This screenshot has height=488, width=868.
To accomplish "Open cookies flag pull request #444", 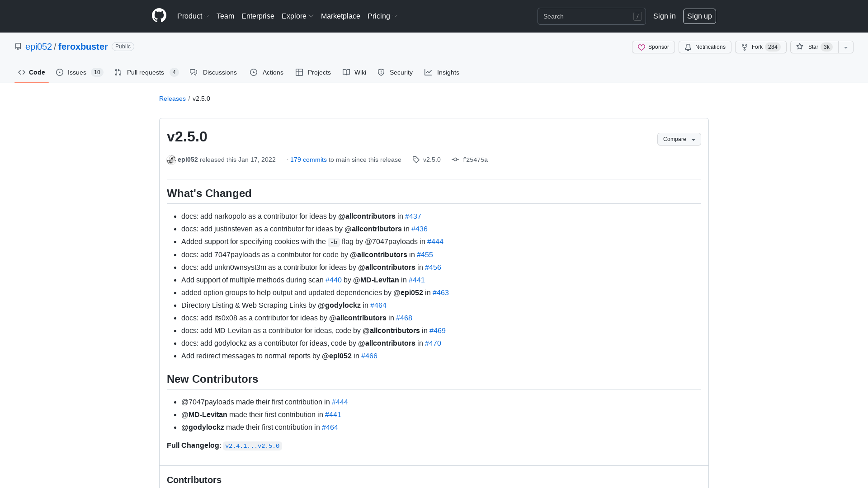I will tap(435, 242).
